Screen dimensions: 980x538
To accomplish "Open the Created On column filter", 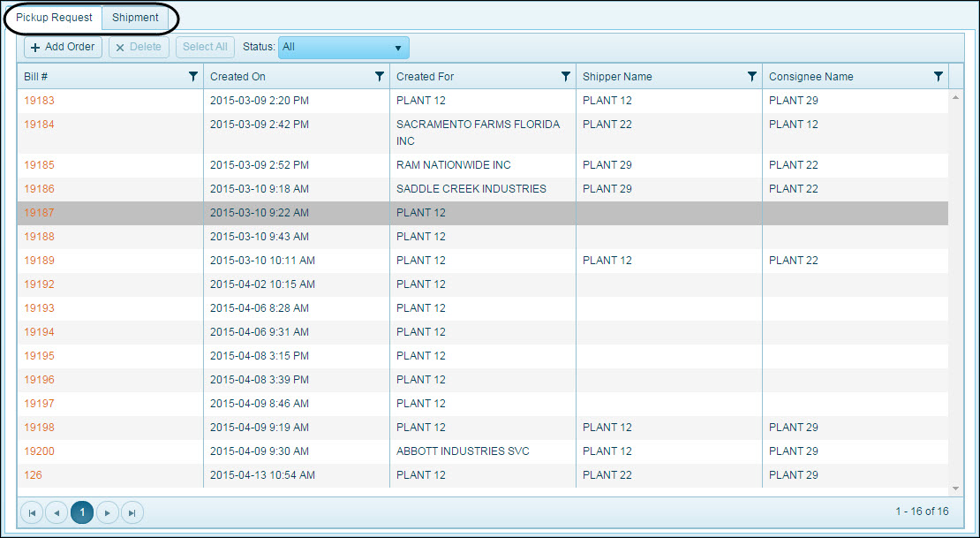I will click(380, 77).
